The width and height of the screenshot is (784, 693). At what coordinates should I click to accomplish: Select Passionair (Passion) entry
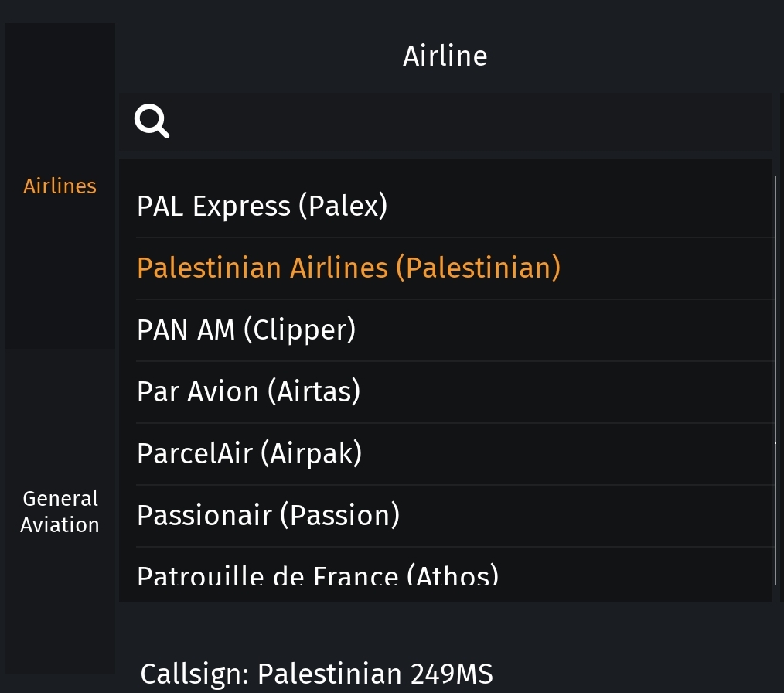pos(268,515)
